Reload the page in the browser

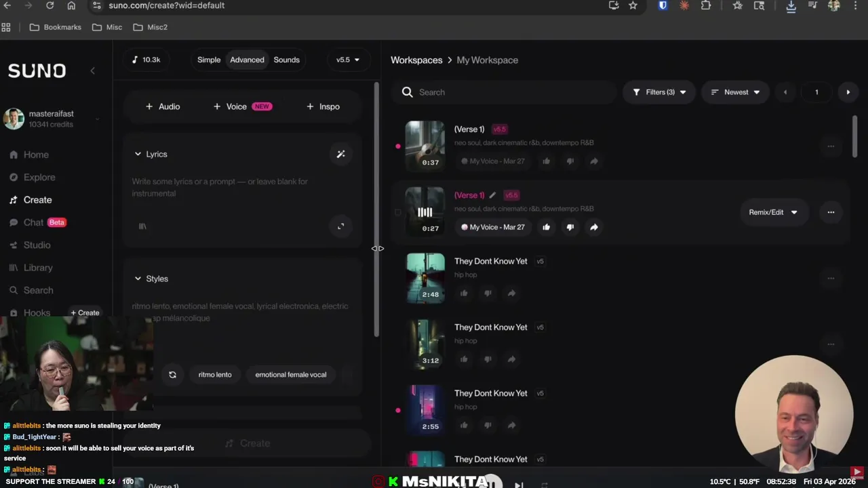point(50,5)
